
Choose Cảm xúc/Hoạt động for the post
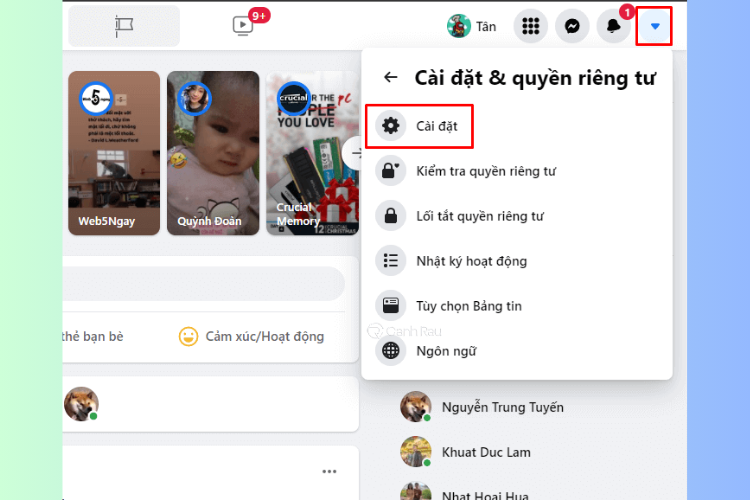point(251,336)
